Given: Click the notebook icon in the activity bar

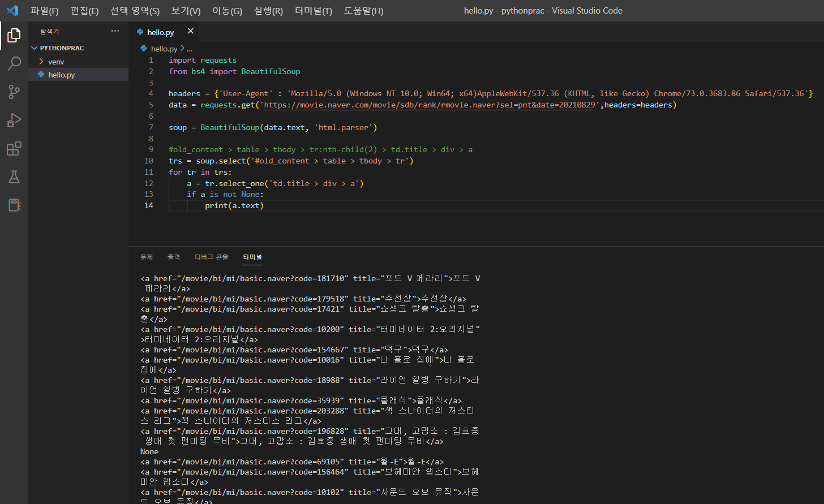Looking at the screenshot, I should [14, 205].
